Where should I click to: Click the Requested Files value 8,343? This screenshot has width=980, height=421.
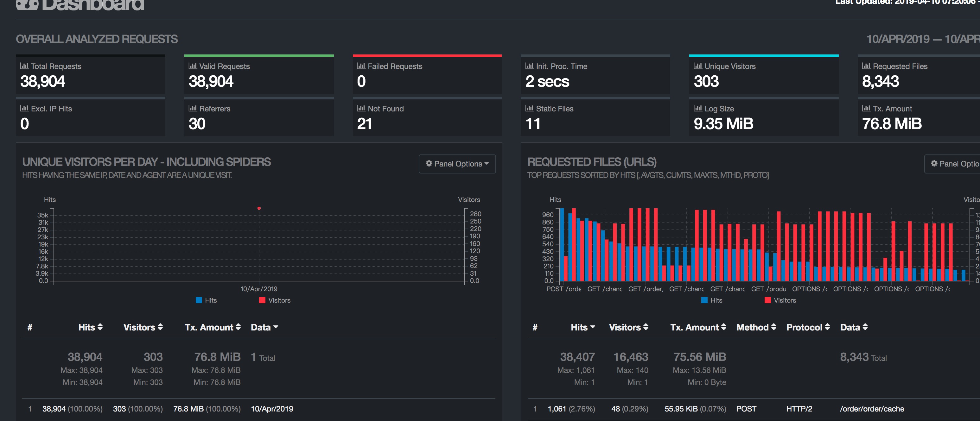click(x=880, y=81)
